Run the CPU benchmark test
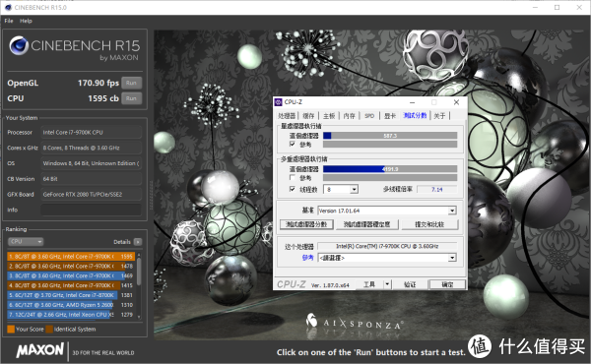Viewport: 591px width, 364px height. tap(132, 98)
